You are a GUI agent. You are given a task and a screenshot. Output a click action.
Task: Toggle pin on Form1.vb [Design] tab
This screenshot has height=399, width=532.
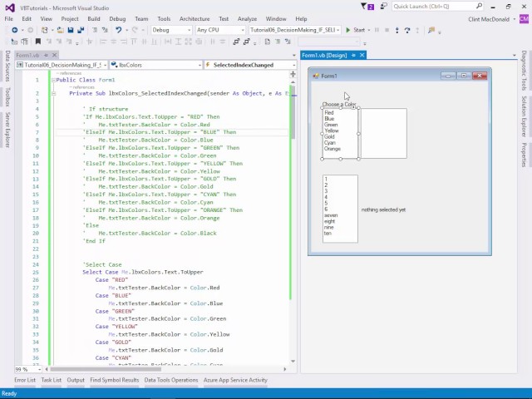[353, 55]
